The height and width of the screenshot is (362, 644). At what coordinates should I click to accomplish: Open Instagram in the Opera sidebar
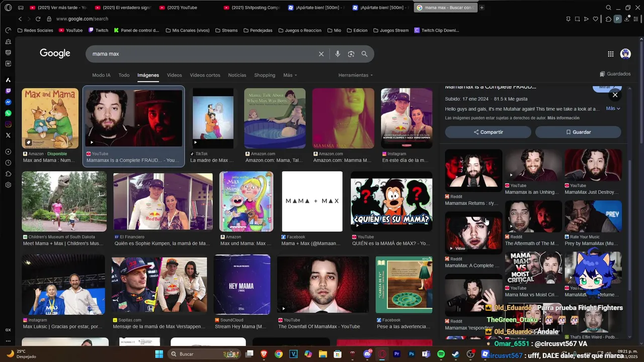8,124
